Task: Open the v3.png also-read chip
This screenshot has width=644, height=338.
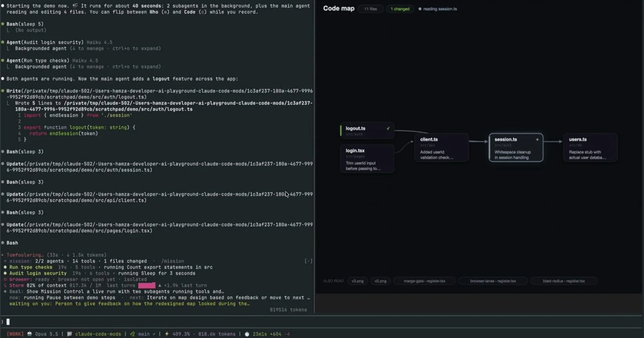Action: pos(357,281)
